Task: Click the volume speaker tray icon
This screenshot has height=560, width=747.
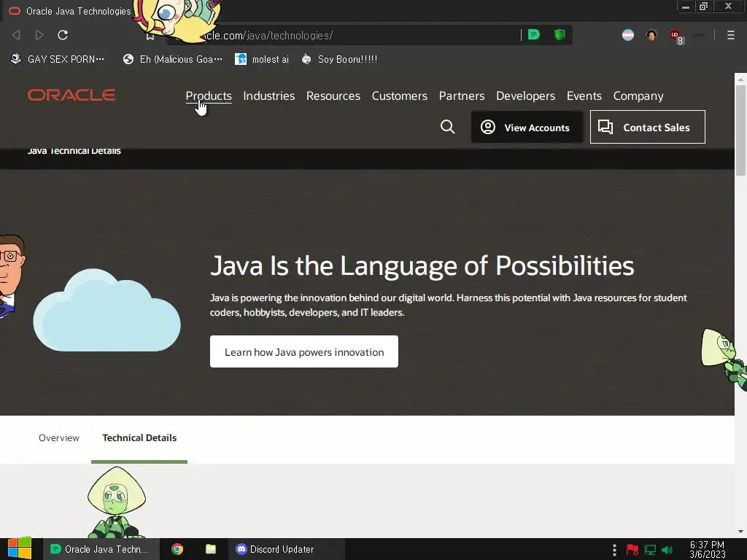Action: click(667, 550)
